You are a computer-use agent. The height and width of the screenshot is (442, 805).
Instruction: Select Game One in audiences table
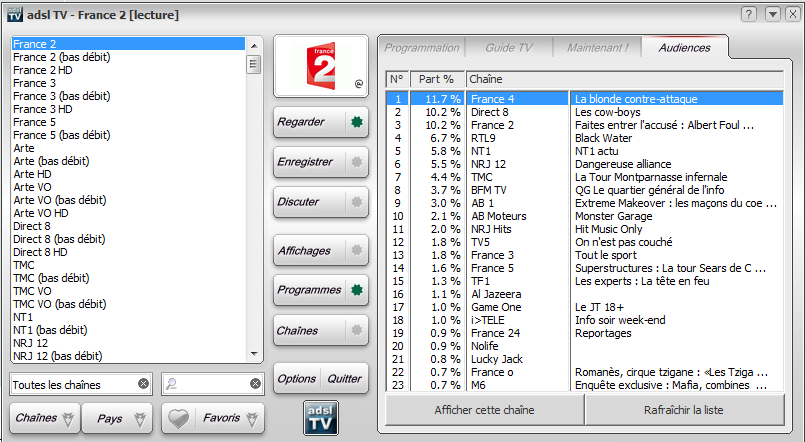point(585,307)
